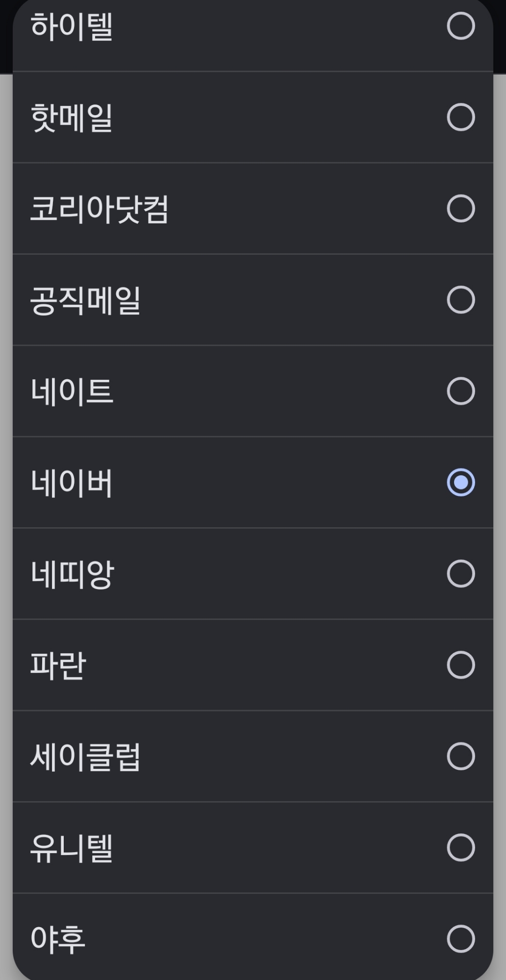This screenshot has height=980, width=506.
Task: Select the 핫메일 radio button
Action: (x=461, y=117)
